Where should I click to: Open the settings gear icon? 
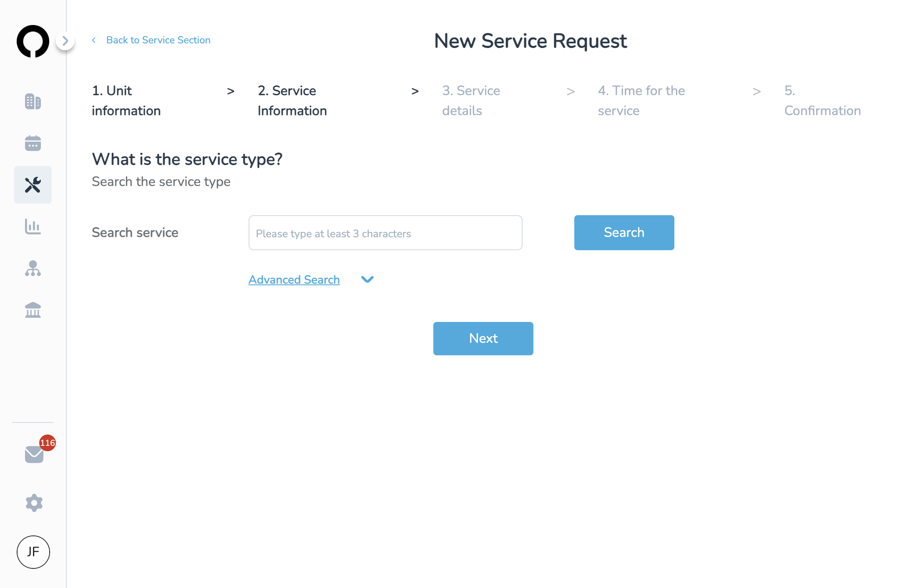click(x=34, y=503)
